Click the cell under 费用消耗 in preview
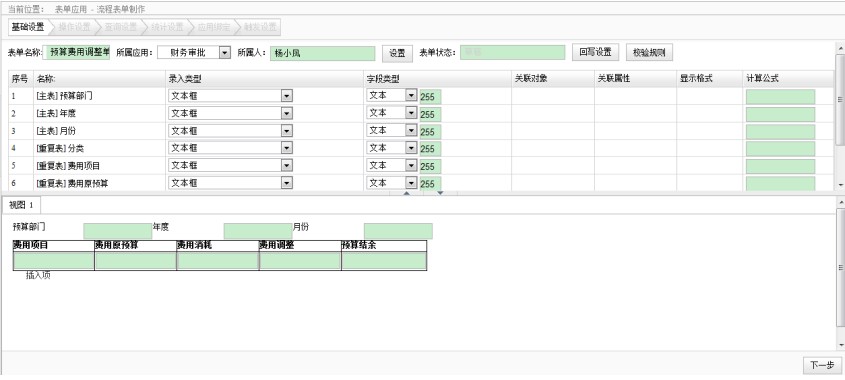This screenshot has height=380, width=845. coord(218,261)
